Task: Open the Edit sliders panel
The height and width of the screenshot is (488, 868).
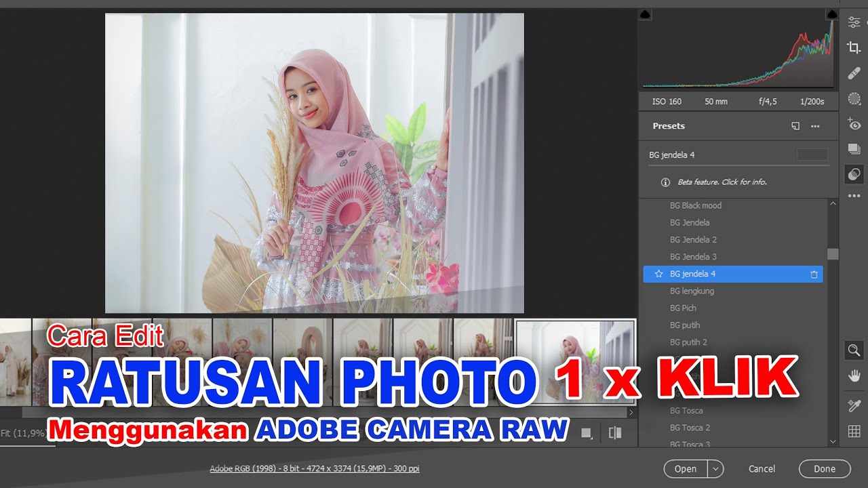Action: [854, 22]
